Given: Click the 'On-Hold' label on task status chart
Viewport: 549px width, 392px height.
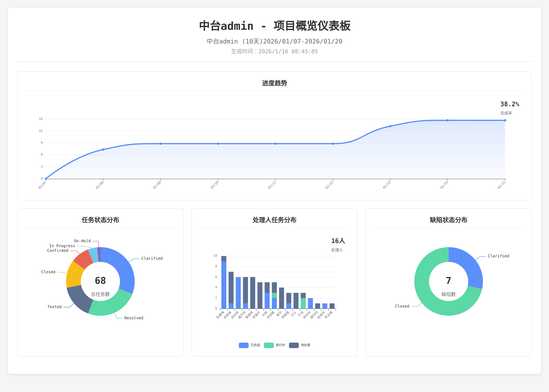Looking at the screenshot, I should (x=82, y=241).
